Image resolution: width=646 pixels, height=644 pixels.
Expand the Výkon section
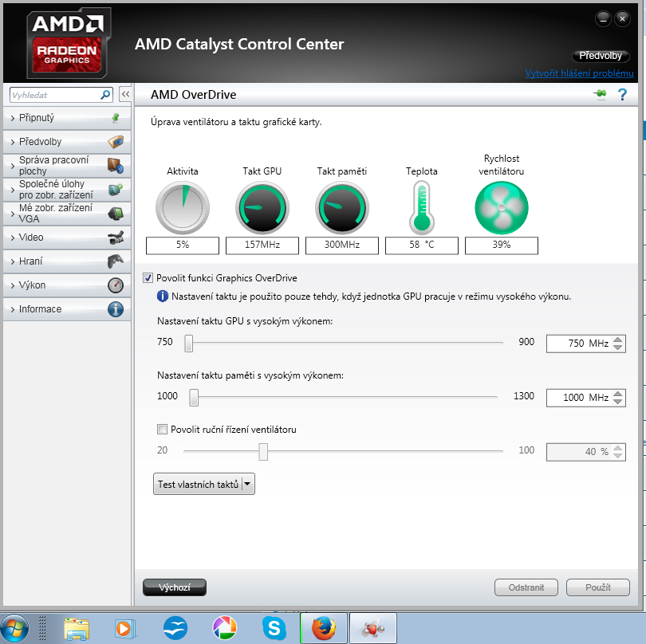pos(67,285)
